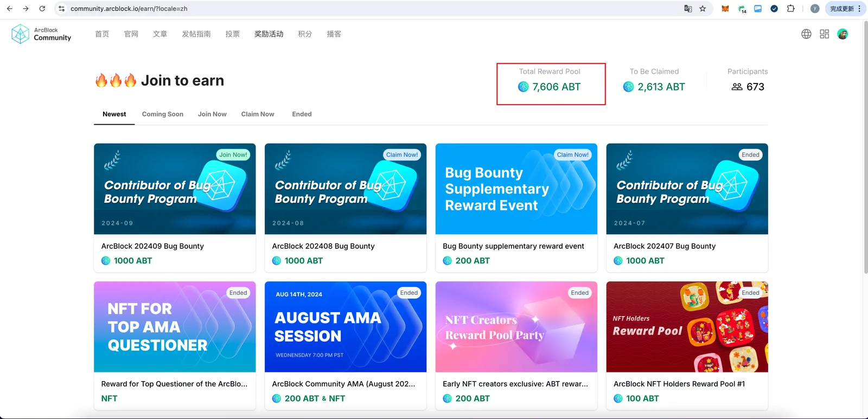Screen dimensions: 868x419
Task: Open the 2024-07 Bug Bounty Program banner
Action: 687,189
